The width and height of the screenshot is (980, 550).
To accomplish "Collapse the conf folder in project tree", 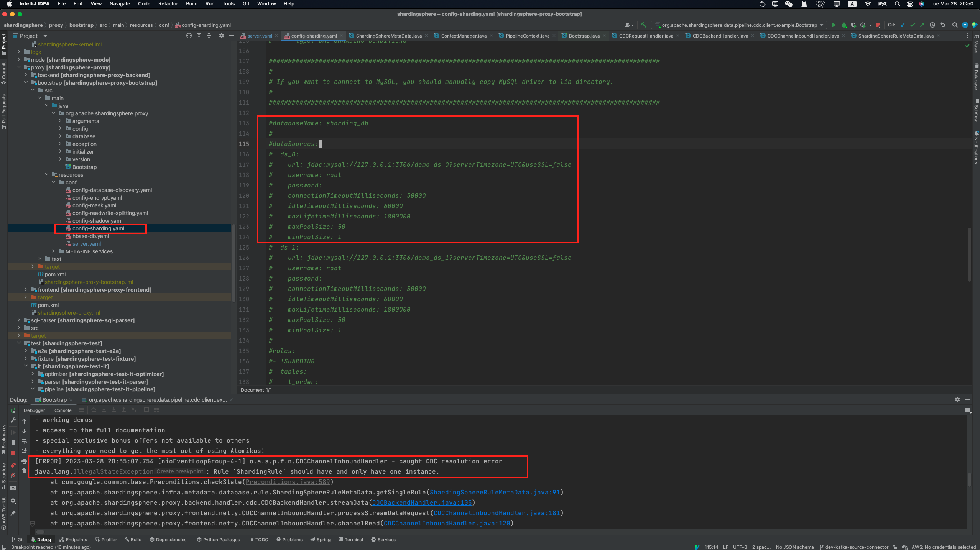I will point(54,182).
